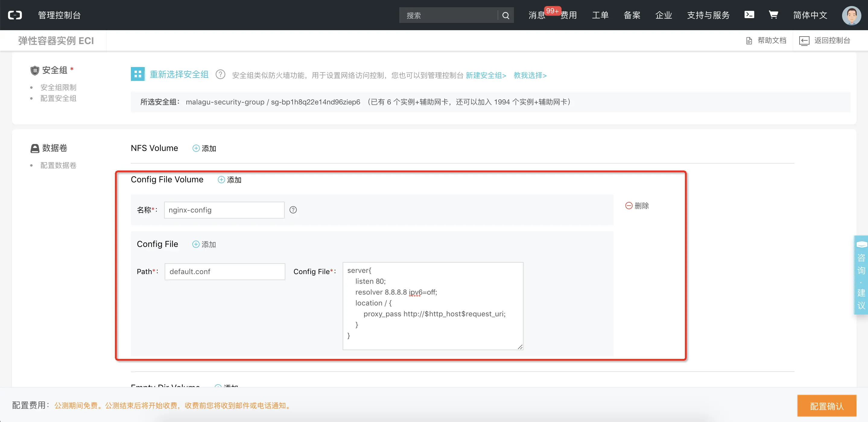868x422 pixels.
Task: Click the grid icon for security group selection
Action: click(138, 74)
